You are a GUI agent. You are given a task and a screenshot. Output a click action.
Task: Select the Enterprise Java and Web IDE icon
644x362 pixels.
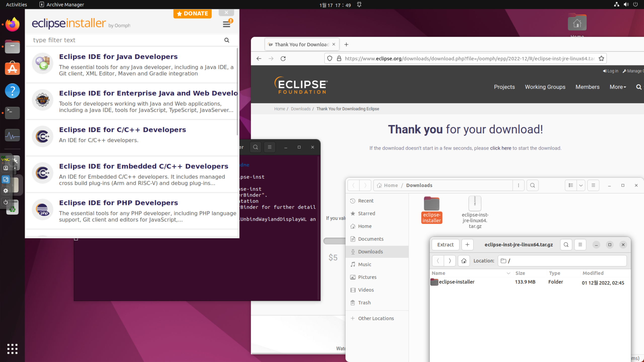click(x=43, y=100)
